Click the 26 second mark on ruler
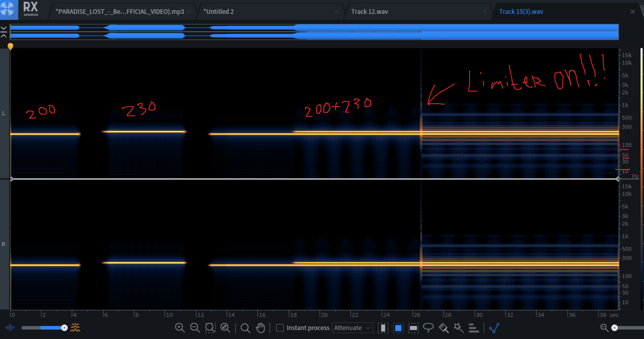644x339 pixels. click(x=416, y=315)
